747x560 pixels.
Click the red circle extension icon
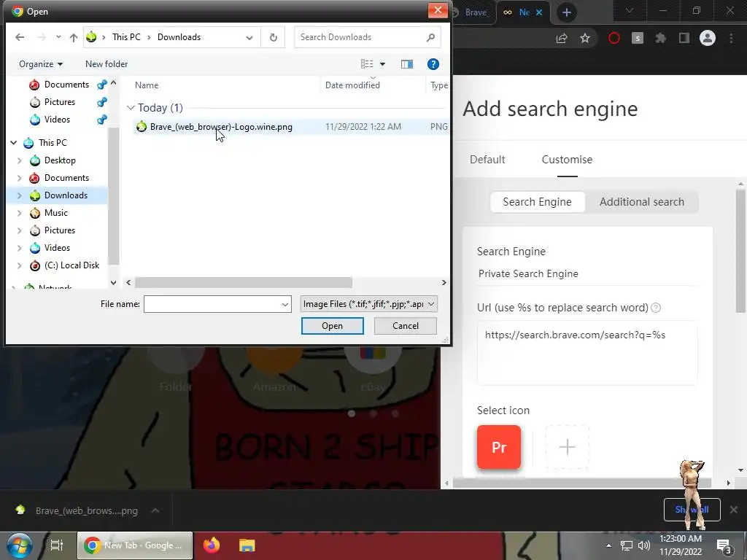(614, 38)
